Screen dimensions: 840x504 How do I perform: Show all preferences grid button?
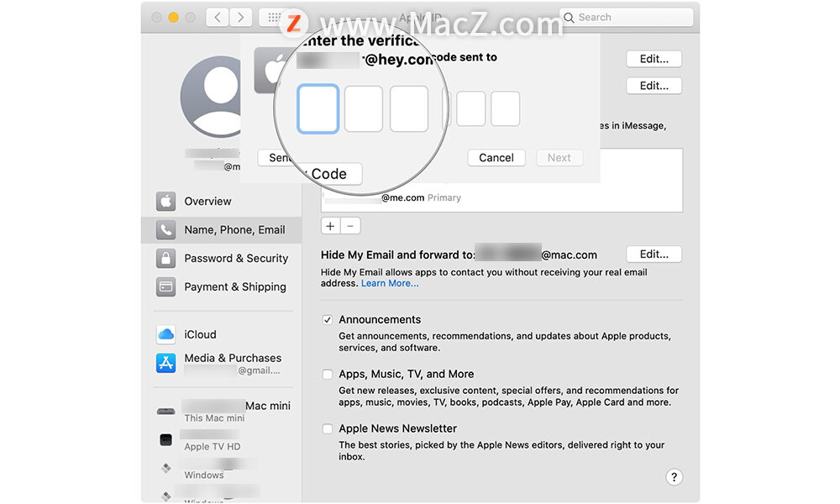click(274, 17)
